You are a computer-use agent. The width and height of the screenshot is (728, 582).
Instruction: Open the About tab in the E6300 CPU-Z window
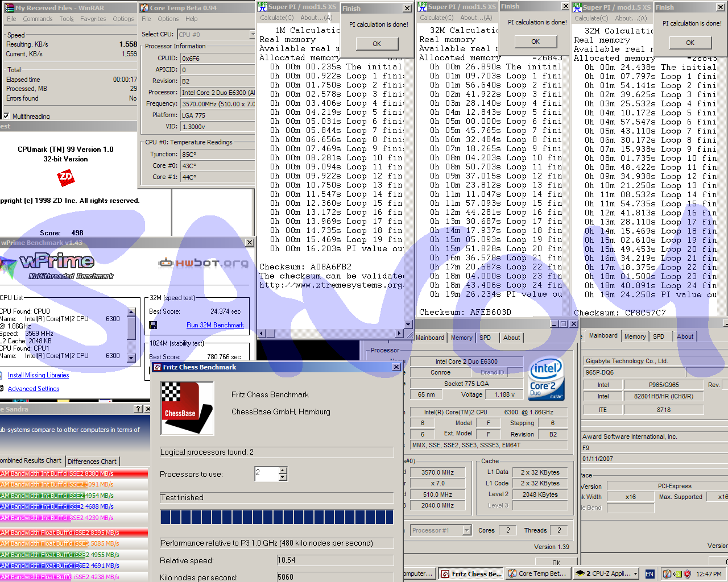[511, 338]
